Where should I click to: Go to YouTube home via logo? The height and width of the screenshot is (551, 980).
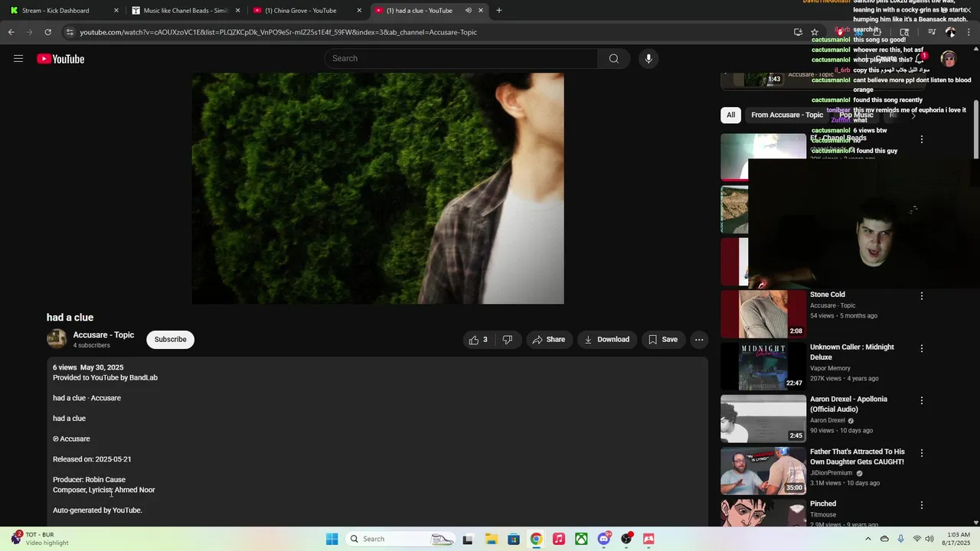60,59
